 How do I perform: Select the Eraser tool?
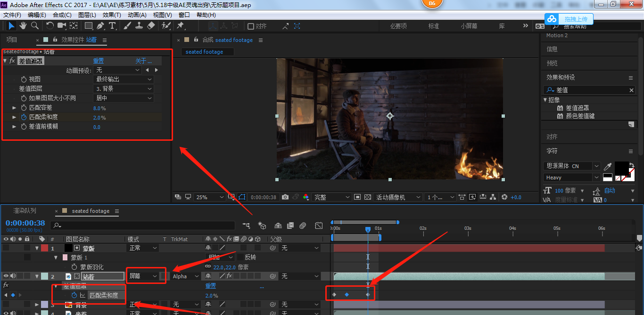(x=151, y=25)
